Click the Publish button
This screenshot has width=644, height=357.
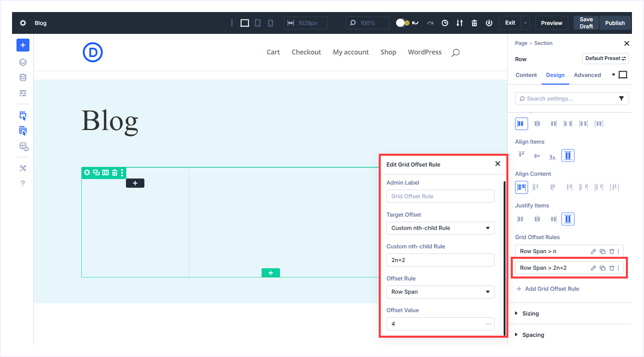coord(615,23)
